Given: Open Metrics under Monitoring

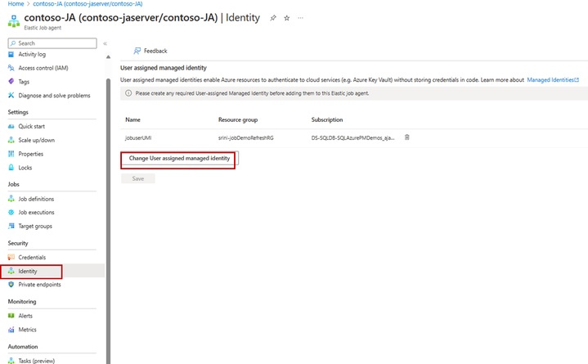Looking at the screenshot, I should (27, 330).
